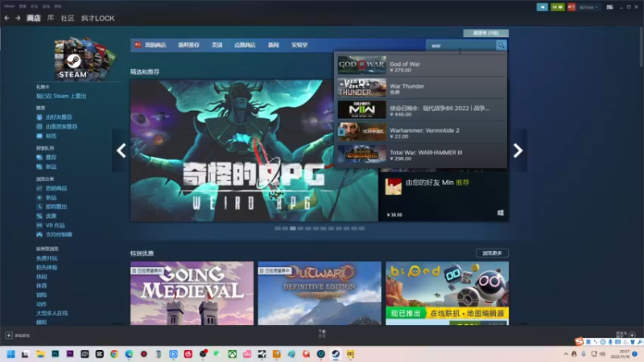Open taskbar clock and date
This screenshot has width=644, height=362.
(620, 354)
